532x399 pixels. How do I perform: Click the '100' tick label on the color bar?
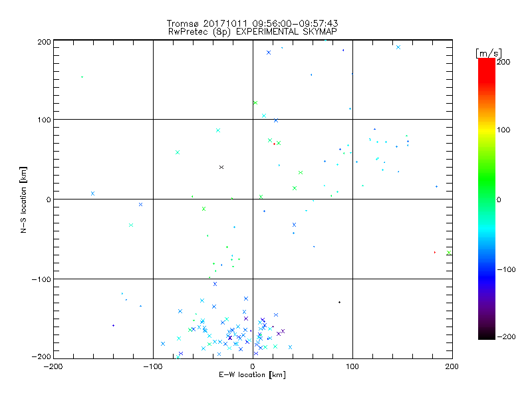503,130
